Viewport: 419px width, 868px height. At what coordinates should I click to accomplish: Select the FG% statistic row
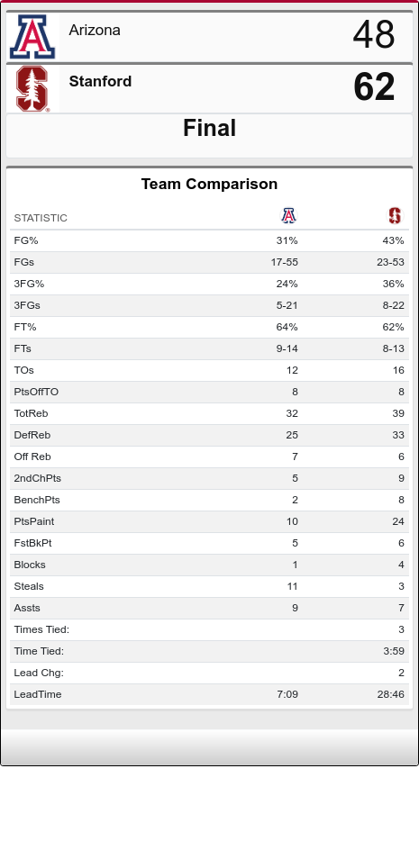209,240
